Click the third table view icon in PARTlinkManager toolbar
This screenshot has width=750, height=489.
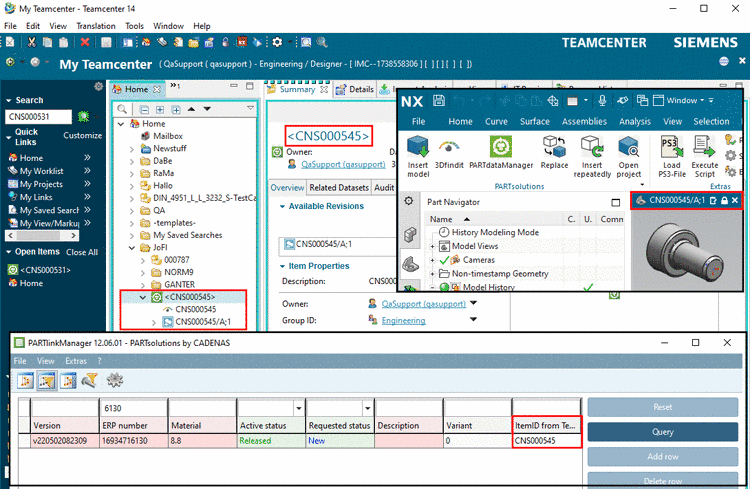(x=68, y=381)
